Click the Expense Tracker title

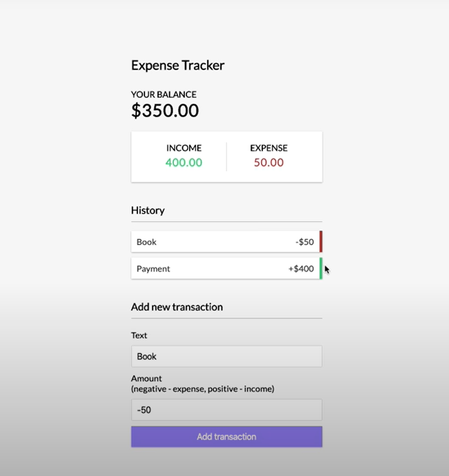coord(178,66)
